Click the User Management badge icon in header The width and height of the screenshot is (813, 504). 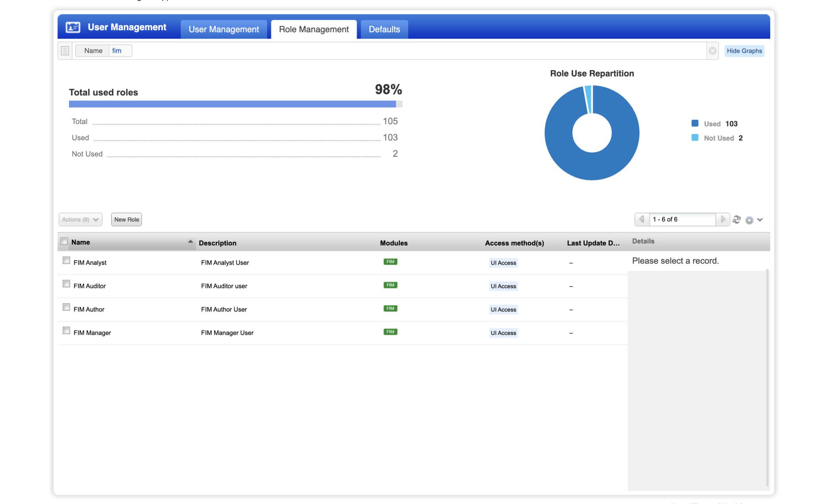[x=72, y=27]
